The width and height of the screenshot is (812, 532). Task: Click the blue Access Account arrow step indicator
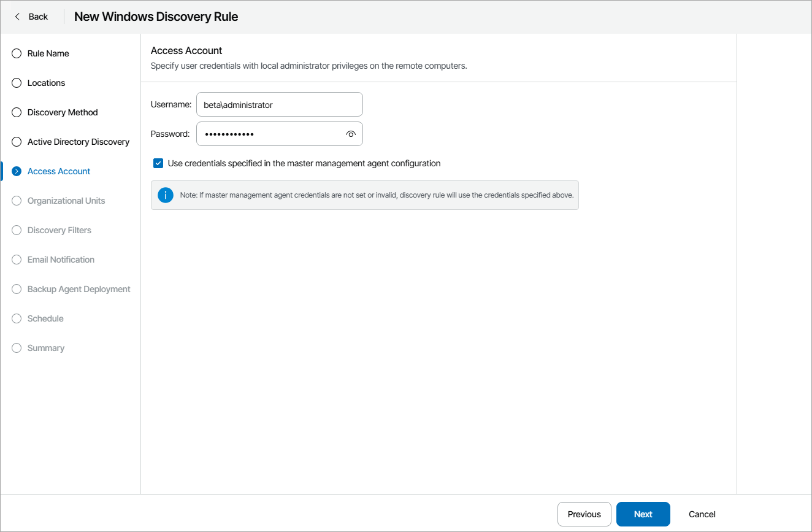[x=16, y=171]
